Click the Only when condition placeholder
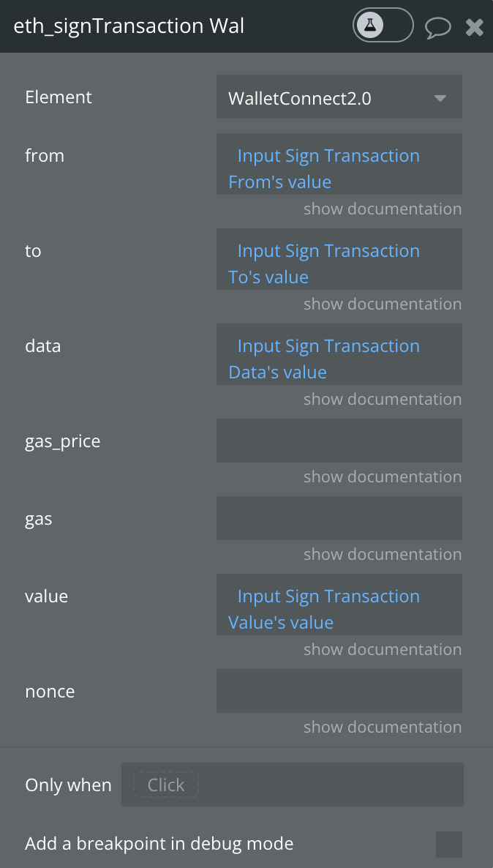Screen dimensions: 493x868 [x=165, y=785]
